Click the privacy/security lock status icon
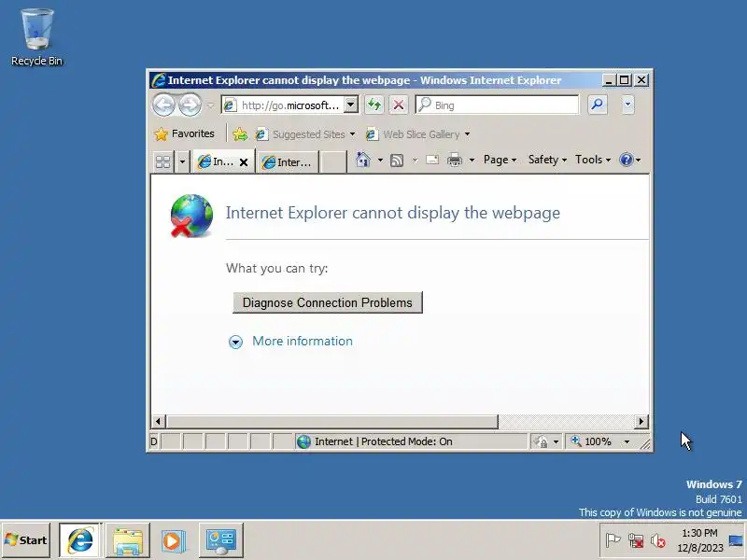 tap(541, 441)
